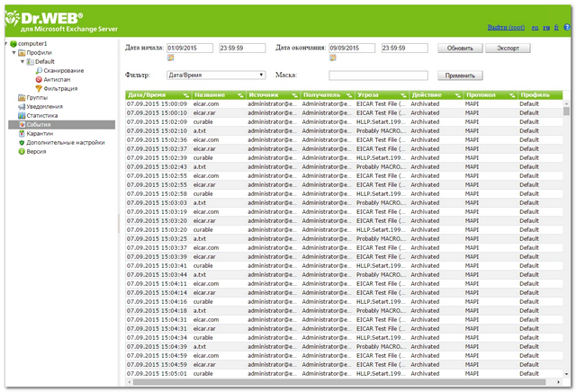The image size is (576, 392).
Task: Select row 07.09.2015 15:00:09
Action: pos(344,104)
